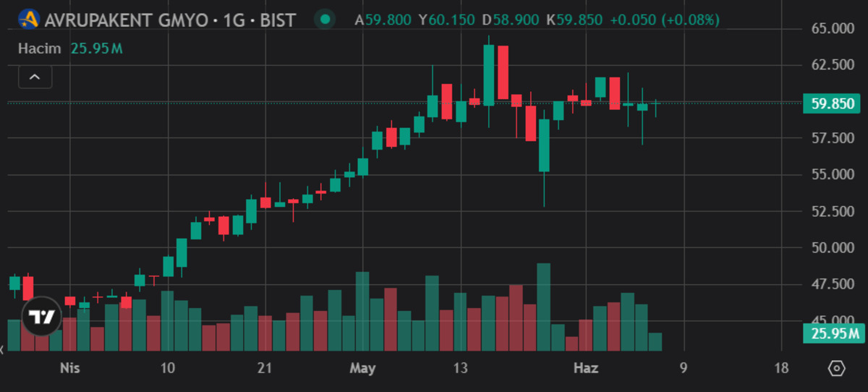
Task: Click the 13 date label on time axis
Action: (x=460, y=368)
